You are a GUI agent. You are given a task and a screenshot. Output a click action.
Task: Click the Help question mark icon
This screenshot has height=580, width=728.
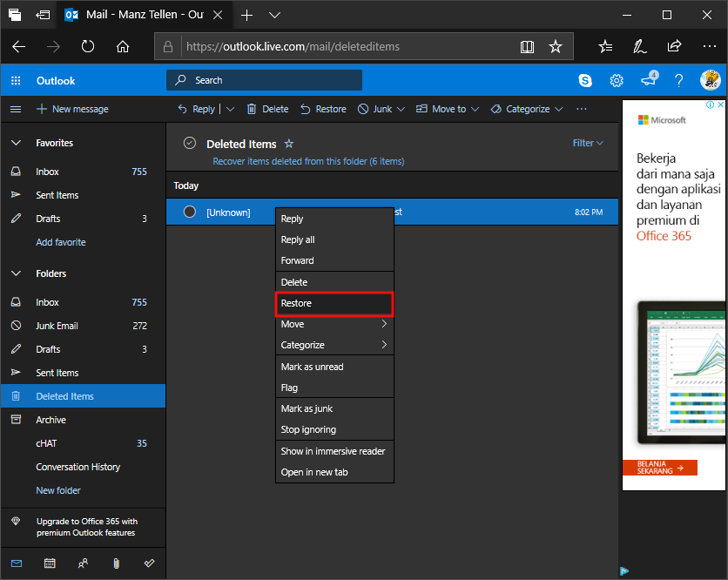[x=679, y=80]
